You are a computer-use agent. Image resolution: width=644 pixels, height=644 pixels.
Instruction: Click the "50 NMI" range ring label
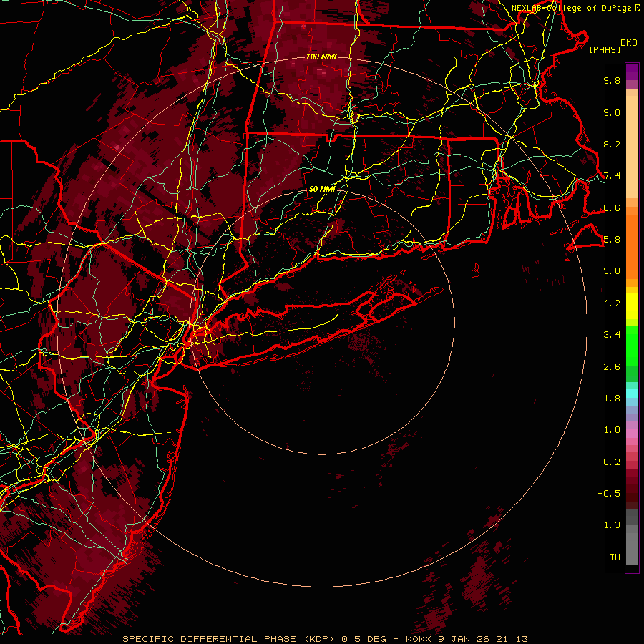point(322,189)
